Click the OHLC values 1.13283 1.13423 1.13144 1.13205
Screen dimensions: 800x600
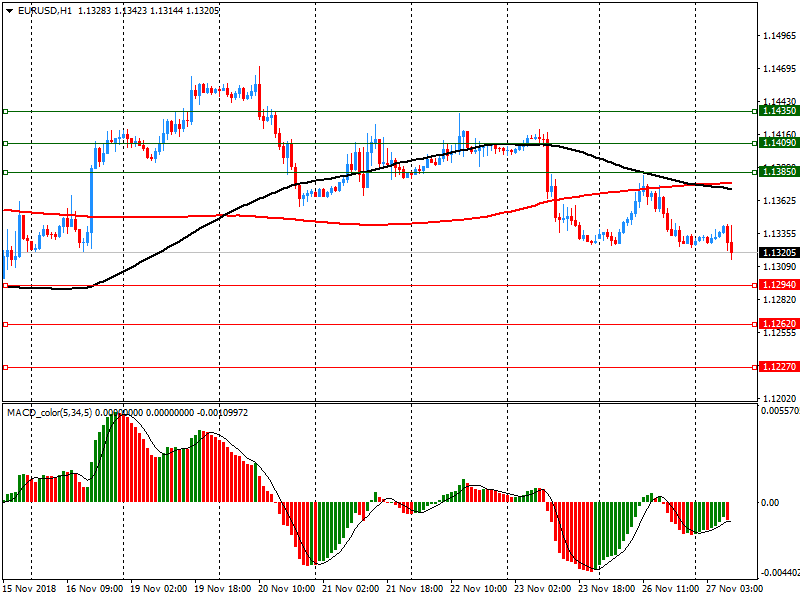coord(149,11)
